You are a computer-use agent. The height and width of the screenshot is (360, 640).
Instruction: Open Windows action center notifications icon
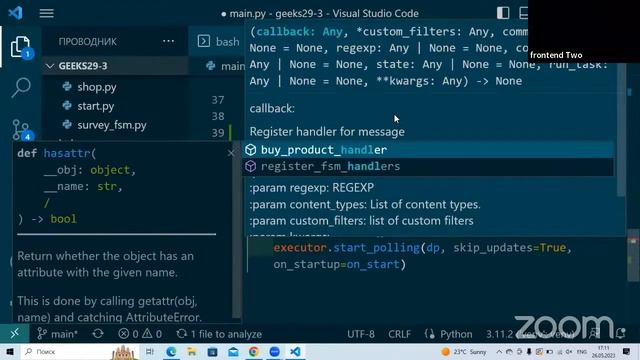pyautogui.click(x=627, y=351)
